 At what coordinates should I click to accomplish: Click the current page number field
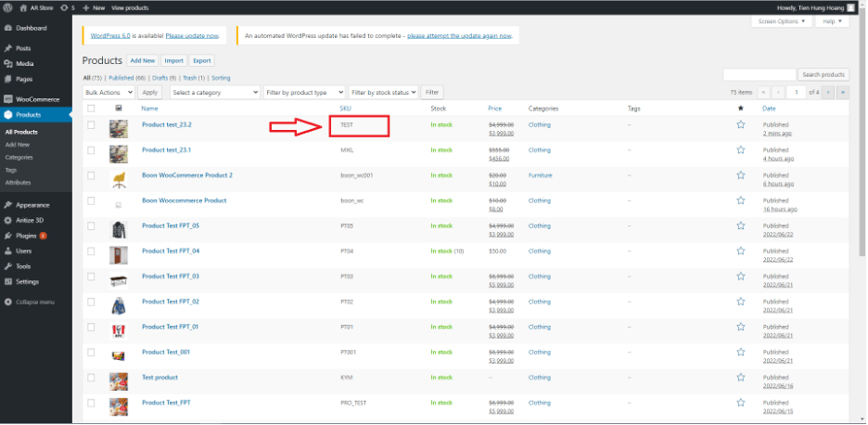click(x=797, y=93)
